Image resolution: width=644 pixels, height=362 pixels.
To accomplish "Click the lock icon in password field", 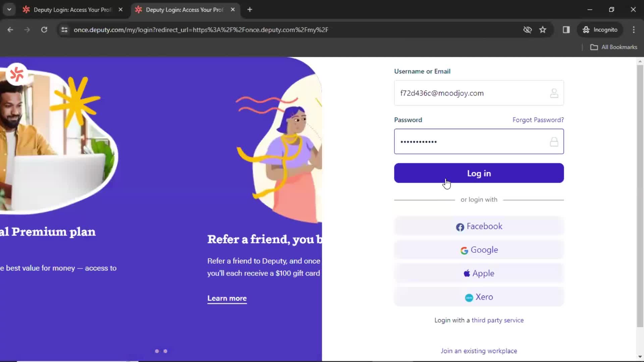I will click(554, 141).
